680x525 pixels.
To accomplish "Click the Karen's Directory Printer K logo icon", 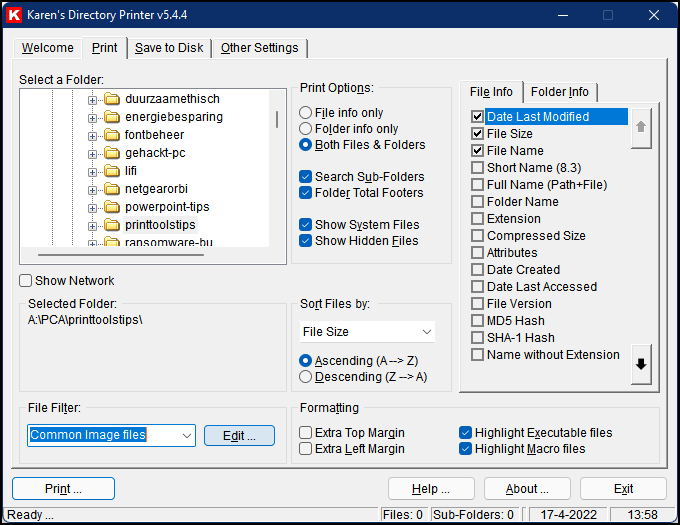I will click(14, 15).
